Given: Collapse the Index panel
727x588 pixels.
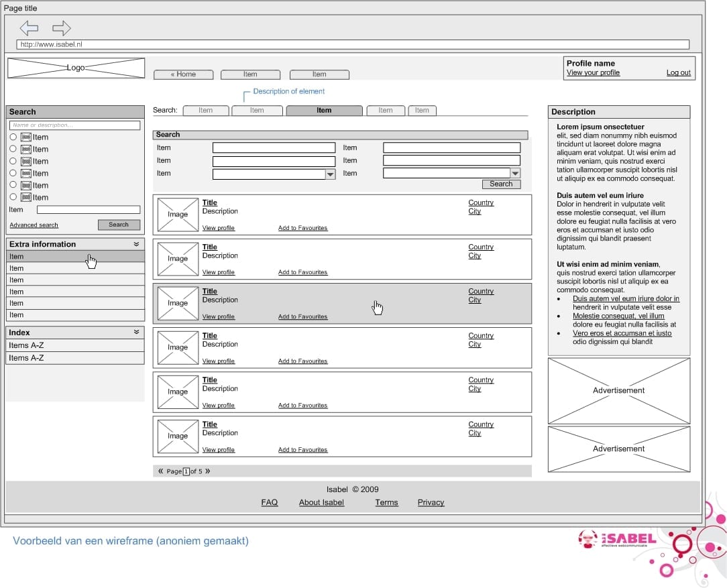Looking at the screenshot, I should tap(136, 333).
